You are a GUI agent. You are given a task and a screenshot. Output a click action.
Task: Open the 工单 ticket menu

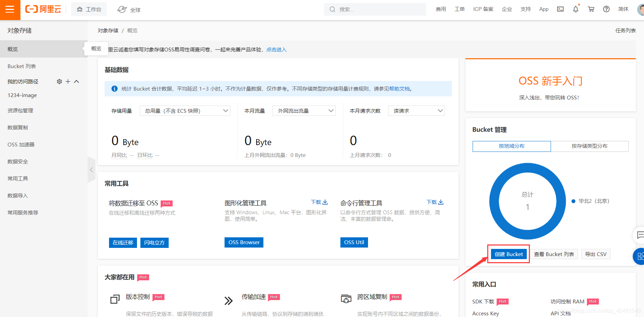click(459, 9)
